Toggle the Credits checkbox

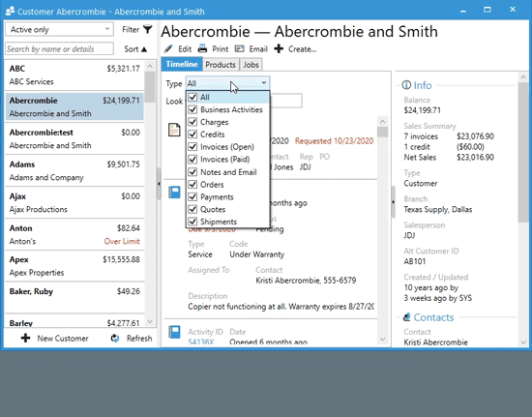point(192,134)
